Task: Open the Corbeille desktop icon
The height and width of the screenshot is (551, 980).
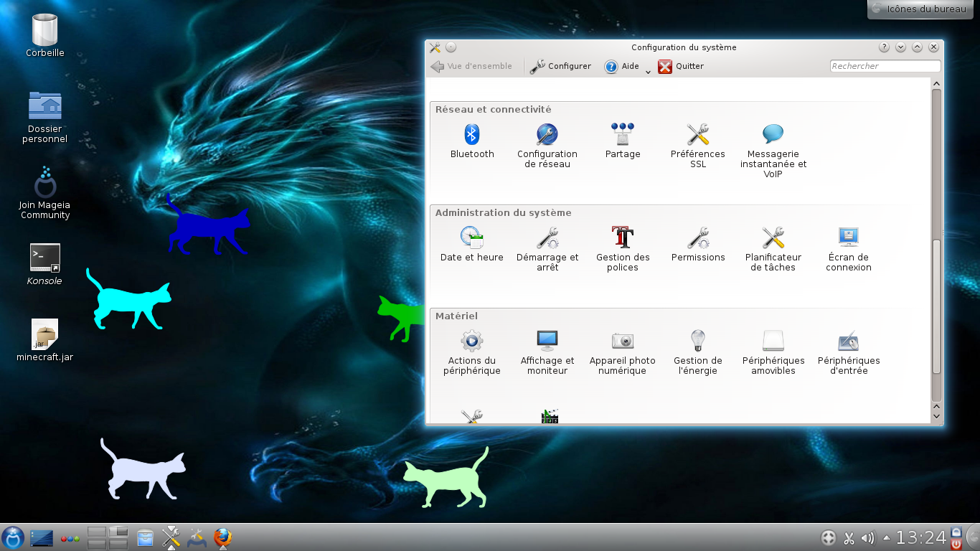Action: click(x=45, y=36)
